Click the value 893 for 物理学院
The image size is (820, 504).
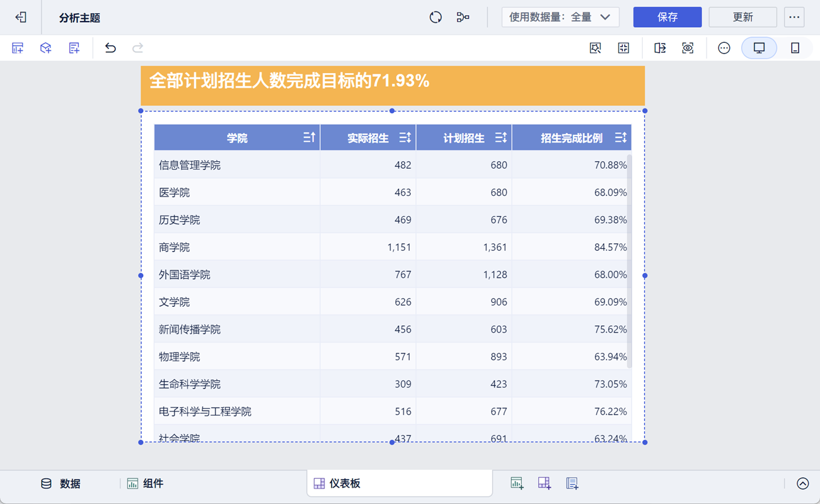[x=499, y=357]
